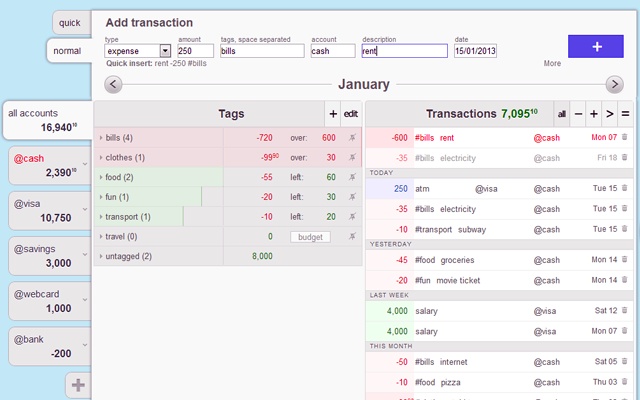Screen dimensions: 640x400
Task: Expand the clothes (1) tag
Action: (x=101, y=158)
